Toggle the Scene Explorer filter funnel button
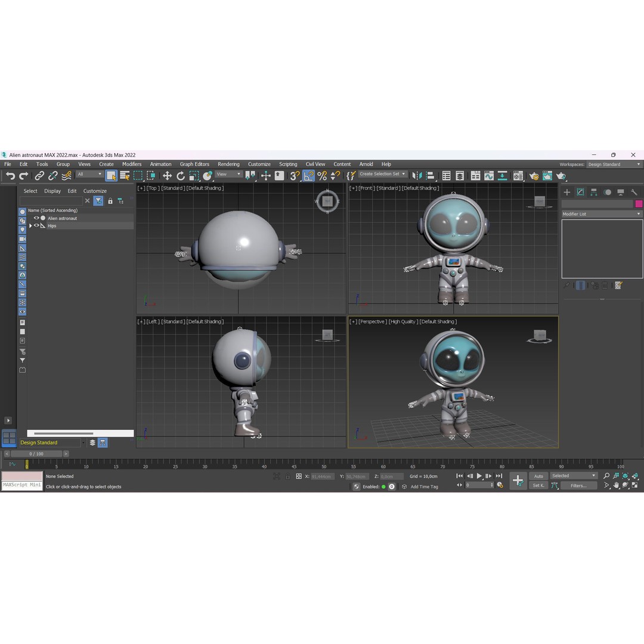The image size is (644, 644). 98,201
